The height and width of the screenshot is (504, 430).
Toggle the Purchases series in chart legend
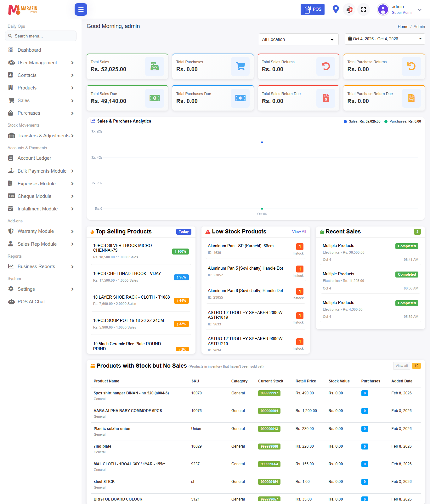click(x=403, y=121)
